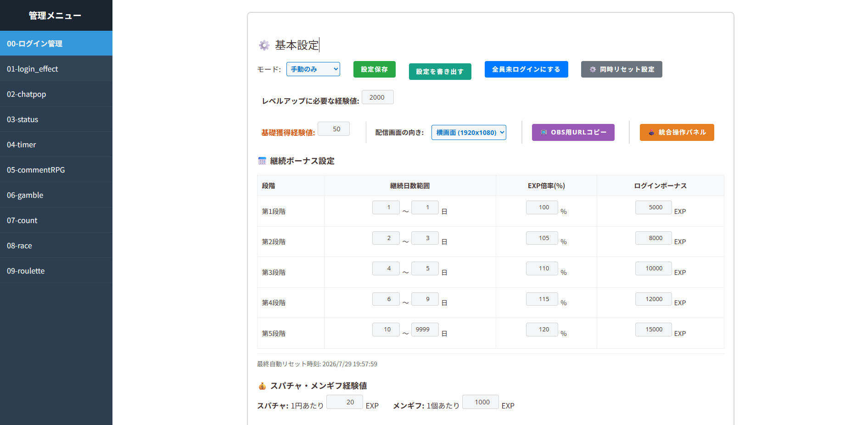Click the 第5段階 EXP倍率 field showing 120

[542, 330]
